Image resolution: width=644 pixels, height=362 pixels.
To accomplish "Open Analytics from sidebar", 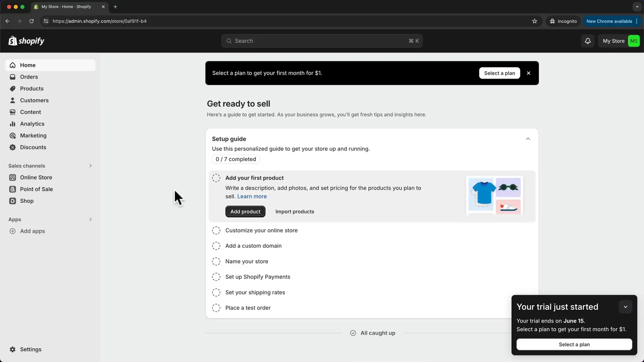I will click(x=50, y=124).
